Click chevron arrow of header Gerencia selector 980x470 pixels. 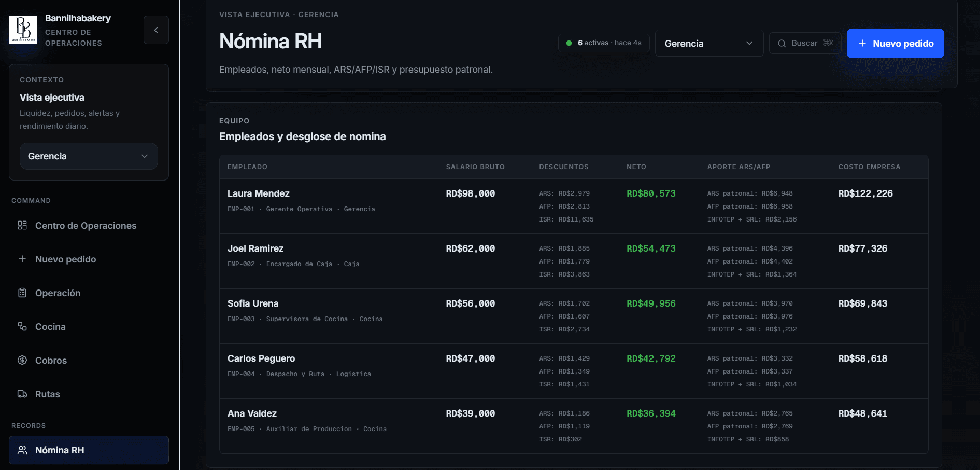click(749, 43)
